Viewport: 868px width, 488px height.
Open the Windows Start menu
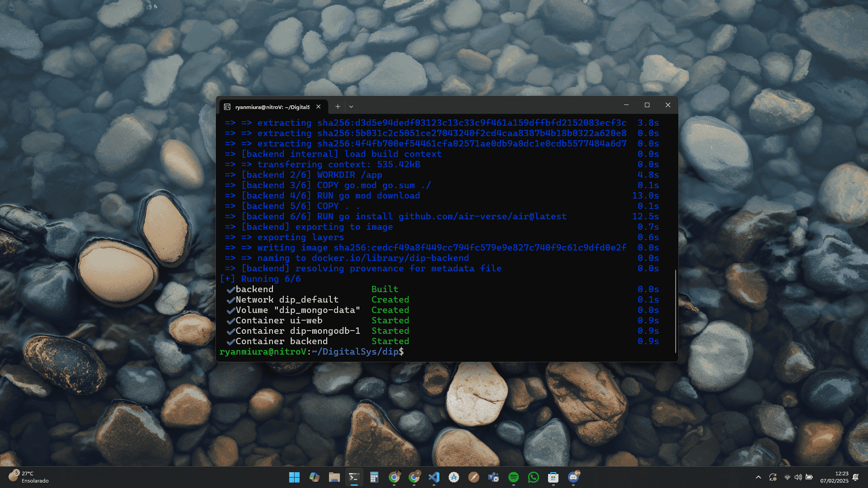pyautogui.click(x=294, y=477)
